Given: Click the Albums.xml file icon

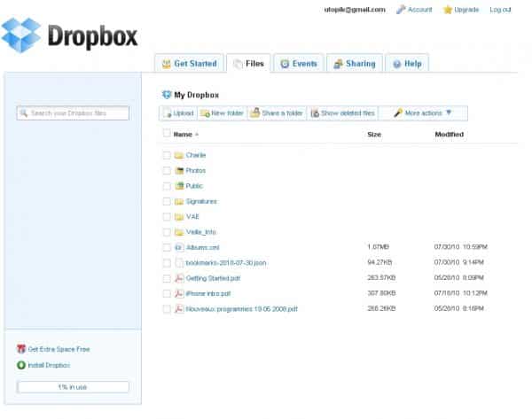Looking at the screenshot, I should [x=179, y=247].
